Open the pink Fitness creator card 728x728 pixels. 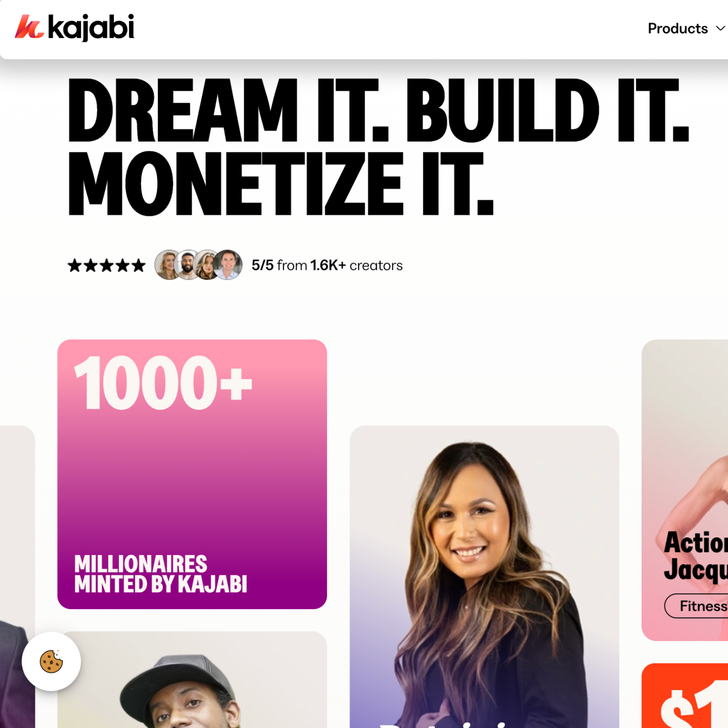tap(685, 490)
